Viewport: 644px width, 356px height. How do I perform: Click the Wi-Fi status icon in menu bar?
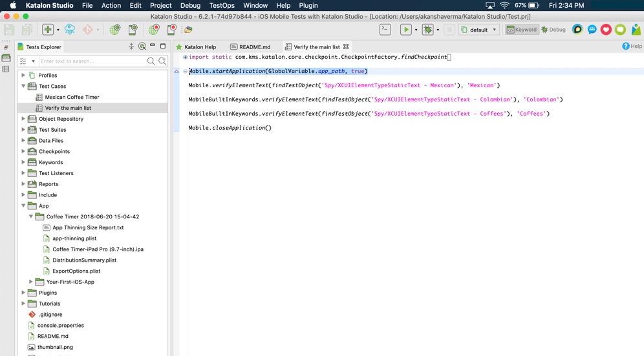click(504, 5)
